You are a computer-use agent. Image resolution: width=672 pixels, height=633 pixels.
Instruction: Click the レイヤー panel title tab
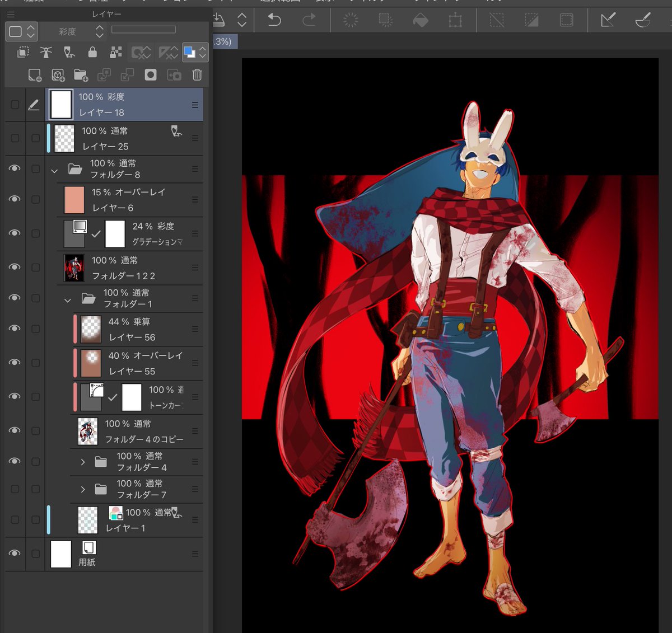106,14
